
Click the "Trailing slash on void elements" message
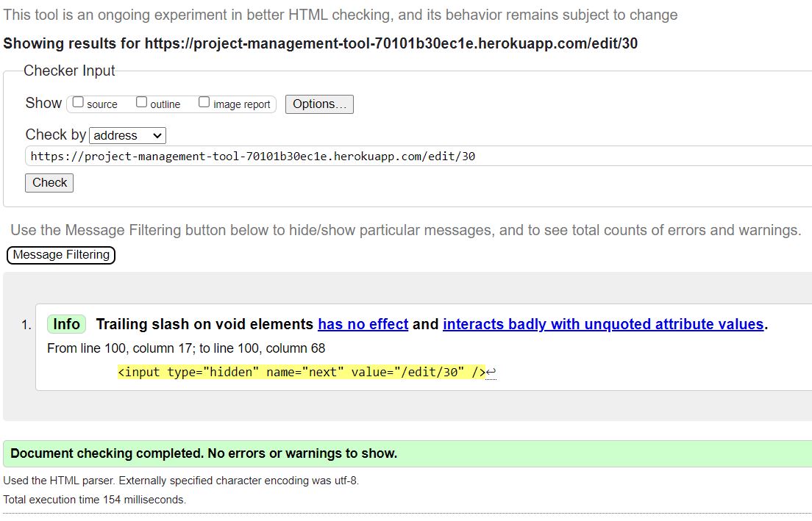point(206,324)
